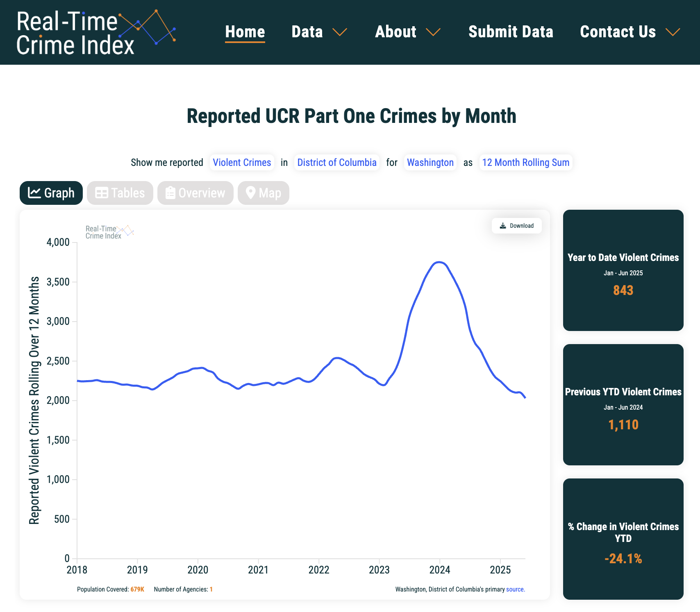This screenshot has height=612, width=700.
Task: Click the Jan - Jun 2024 date range text
Action: (623, 408)
